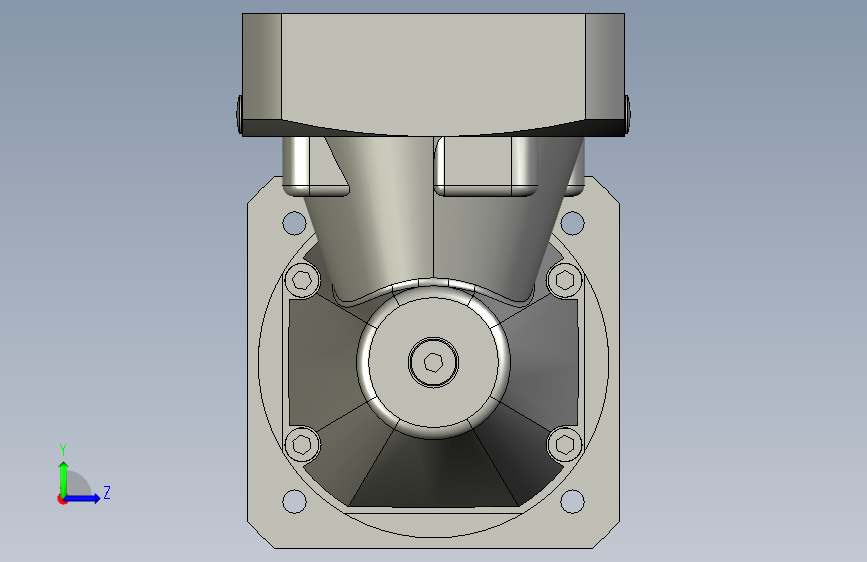Pick the top-left flange mounting hole

[294, 223]
